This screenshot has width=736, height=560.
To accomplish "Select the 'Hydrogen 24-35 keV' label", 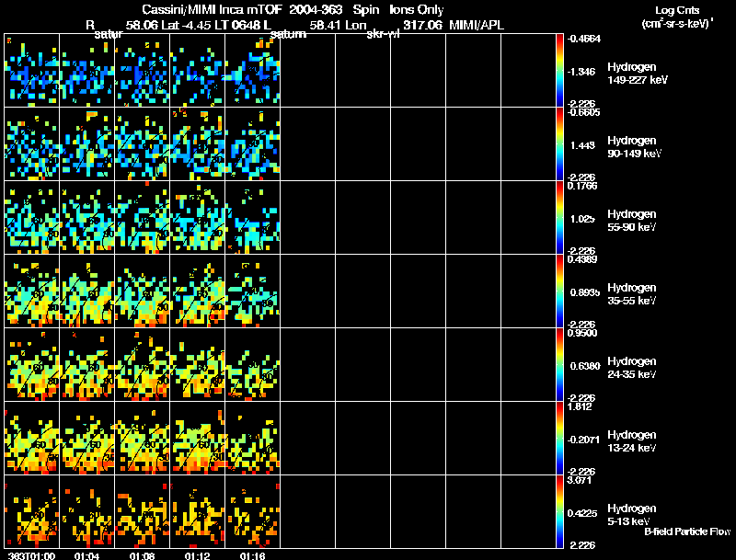I will coord(632,368).
